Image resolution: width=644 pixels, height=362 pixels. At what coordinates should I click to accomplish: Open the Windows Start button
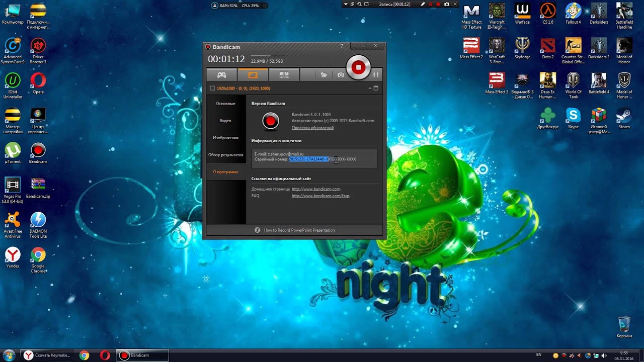point(9,355)
